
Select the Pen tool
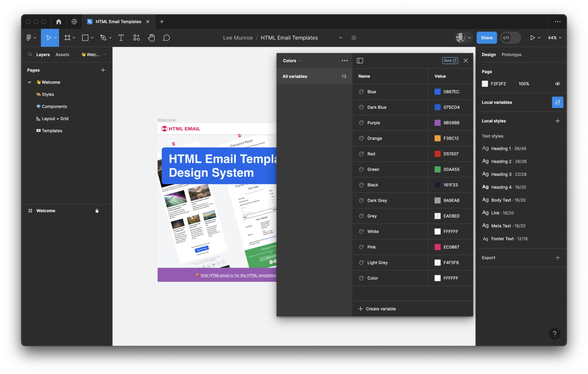click(103, 38)
